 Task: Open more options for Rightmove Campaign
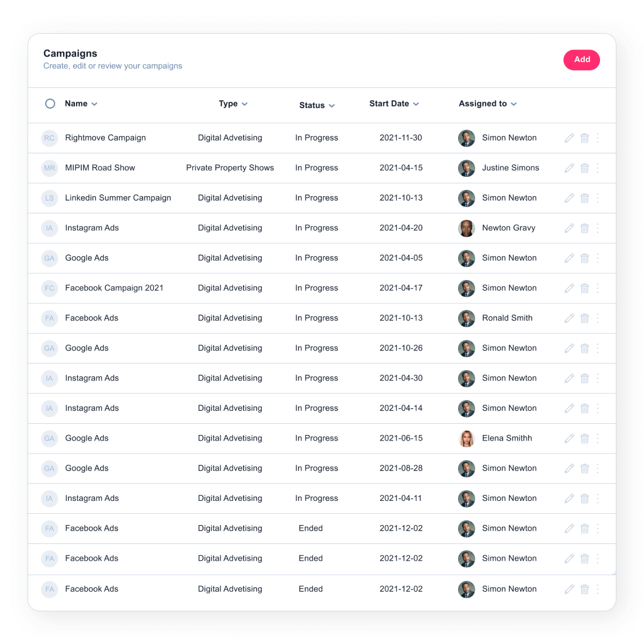click(598, 138)
